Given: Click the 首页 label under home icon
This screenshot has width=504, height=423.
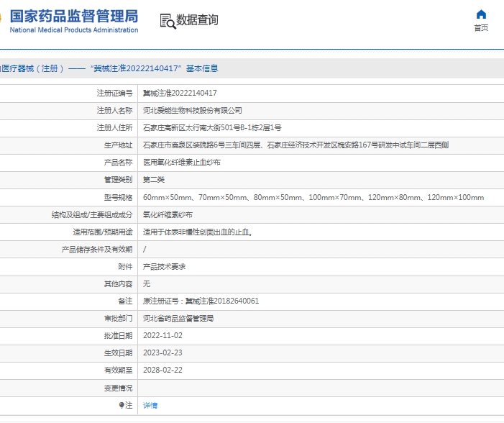Looking at the screenshot, I should [x=481, y=28].
